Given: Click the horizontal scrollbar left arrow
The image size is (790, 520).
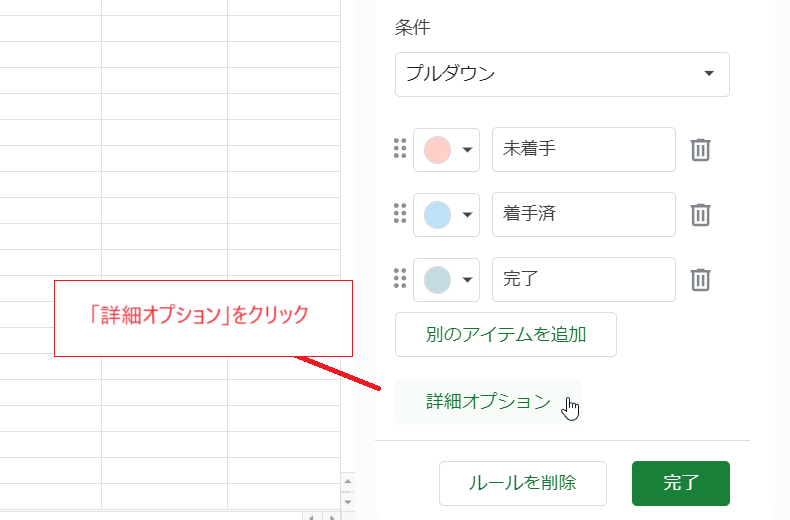Looking at the screenshot, I should tap(311, 516).
